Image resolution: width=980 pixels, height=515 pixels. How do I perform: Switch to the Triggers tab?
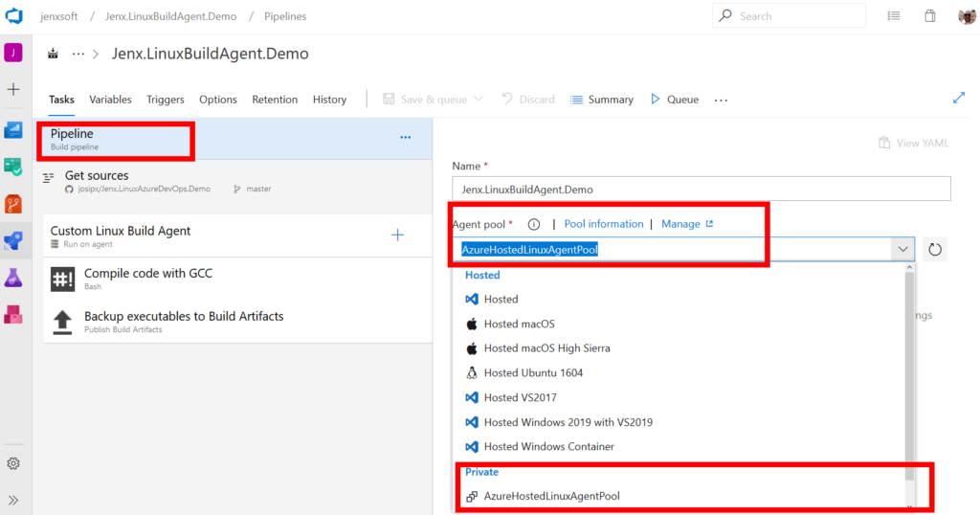click(x=165, y=100)
